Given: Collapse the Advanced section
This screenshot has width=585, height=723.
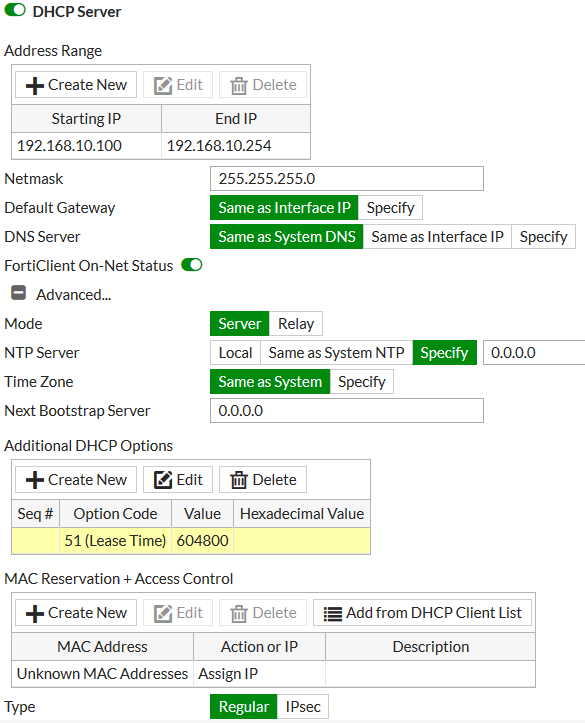Looking at the screenshot, I should click(18, 293).
